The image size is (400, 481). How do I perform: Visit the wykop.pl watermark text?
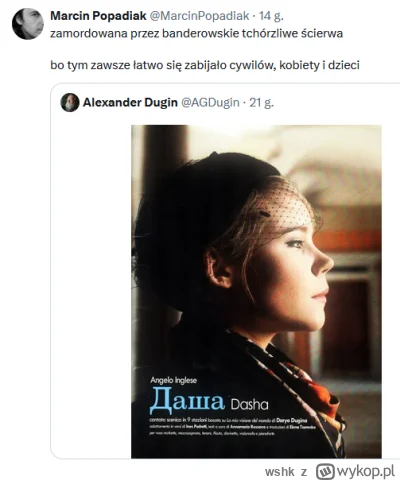tap(366, 471)
